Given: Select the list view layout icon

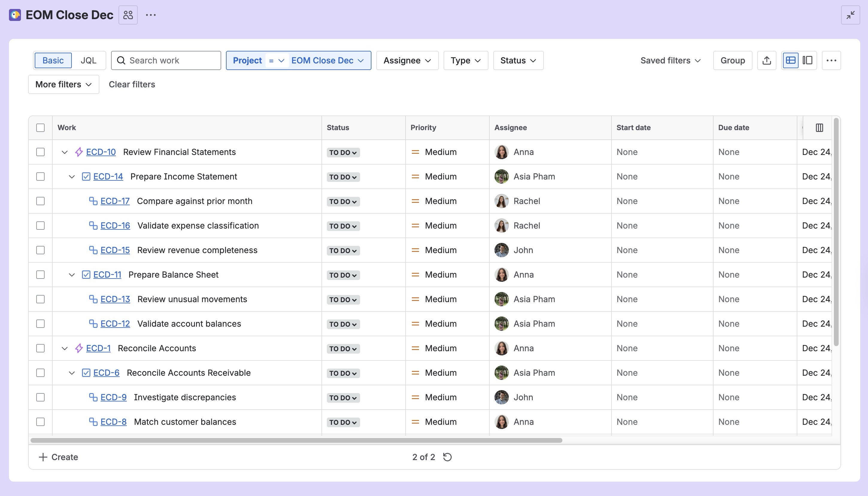Looking at the screenshot, I should point(790,60).
